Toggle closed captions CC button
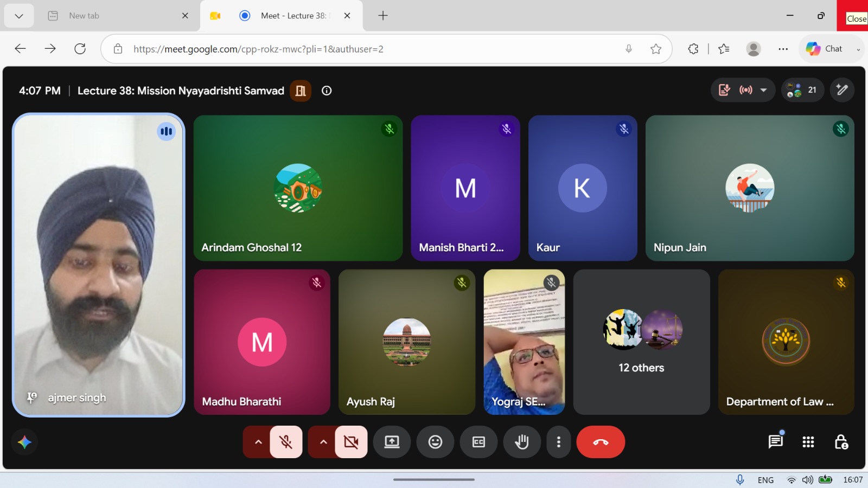Screen dimensions: 868x488 pos(478,442)
